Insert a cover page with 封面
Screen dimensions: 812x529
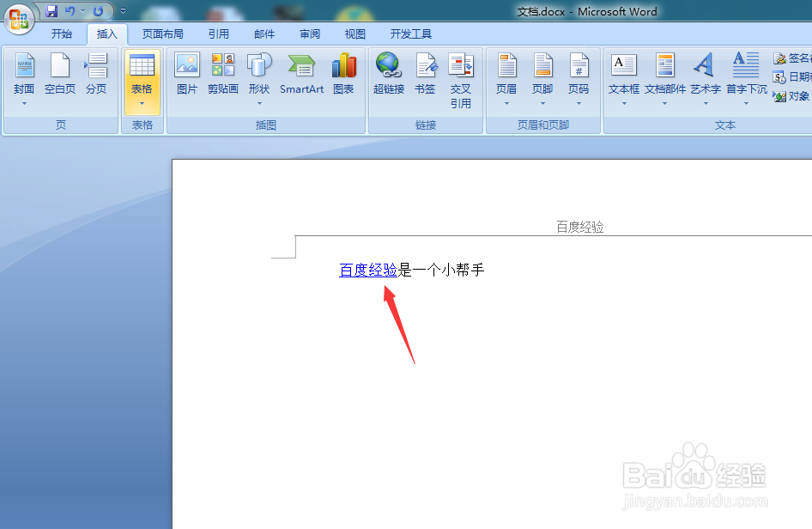click(24, 74)
